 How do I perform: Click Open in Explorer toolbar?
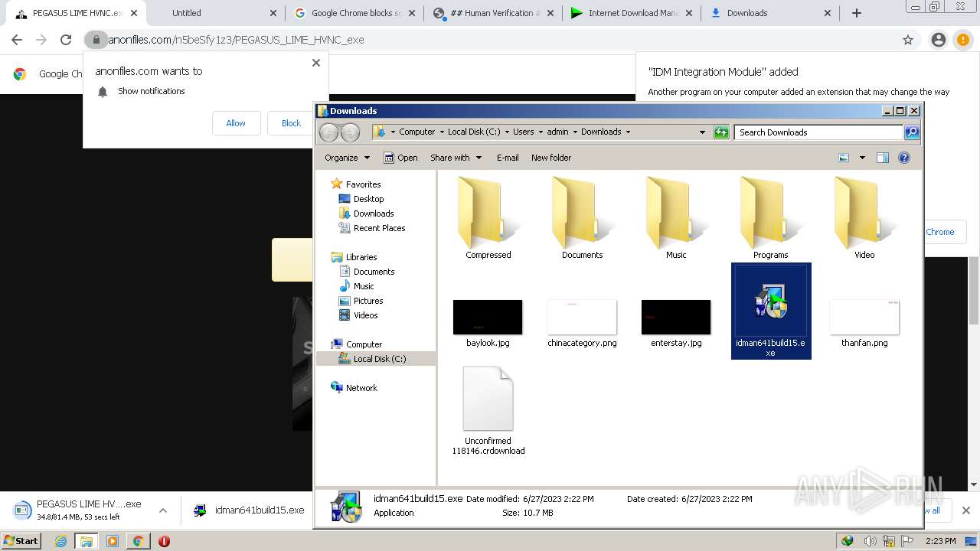[400, 158]
